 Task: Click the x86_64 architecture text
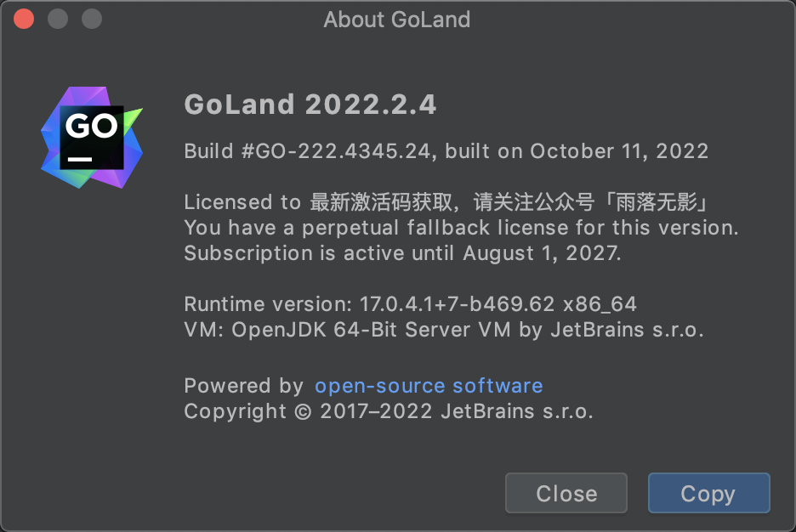click(600, 304)
